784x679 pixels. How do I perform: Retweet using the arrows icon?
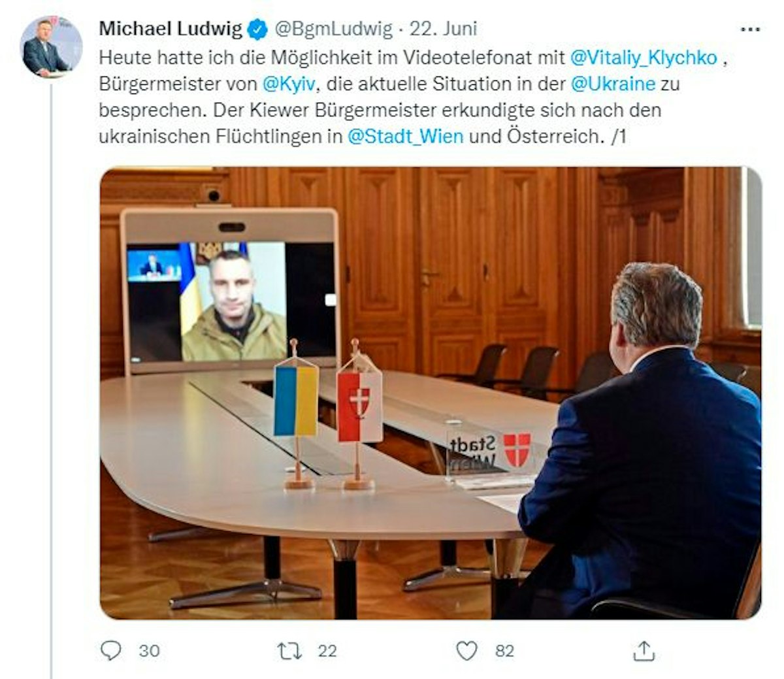pyautogui.click(x=289, y=650)
